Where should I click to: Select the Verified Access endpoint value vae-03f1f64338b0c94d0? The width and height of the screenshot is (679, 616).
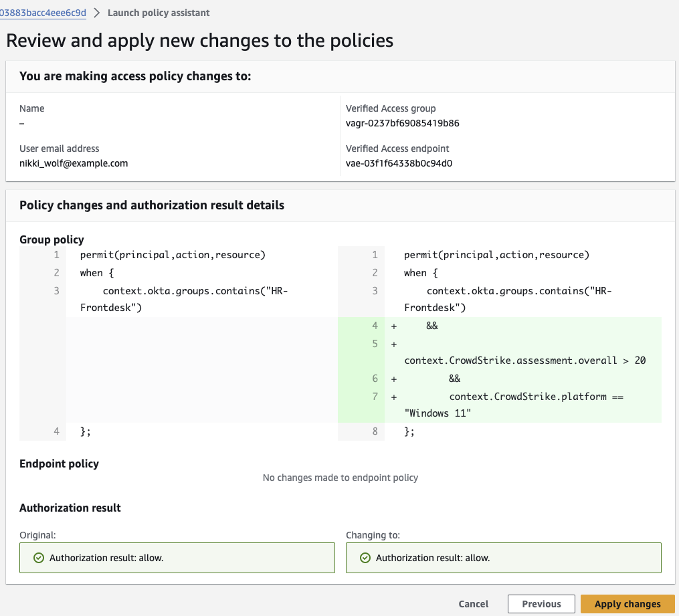[x=398, y=163]
